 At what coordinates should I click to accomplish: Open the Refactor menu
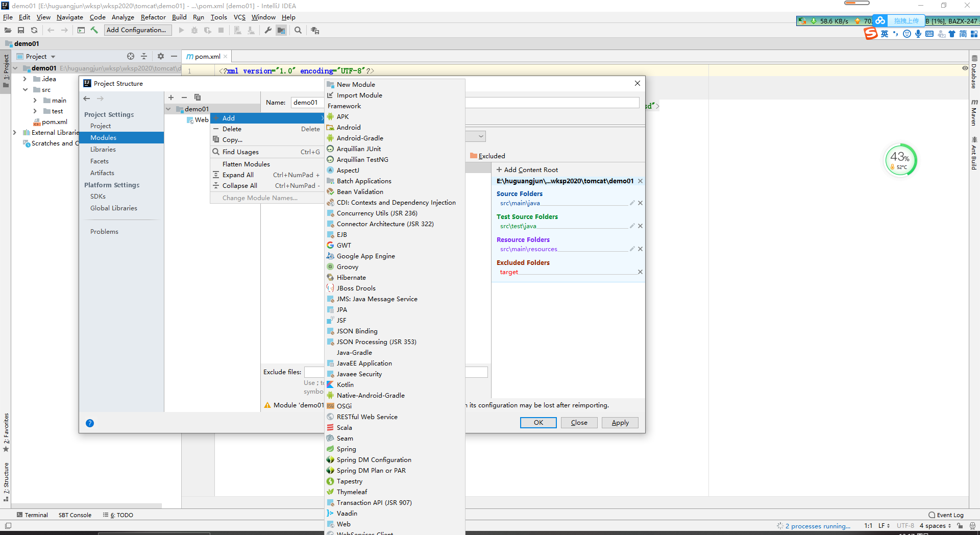[x=153, y=17]
